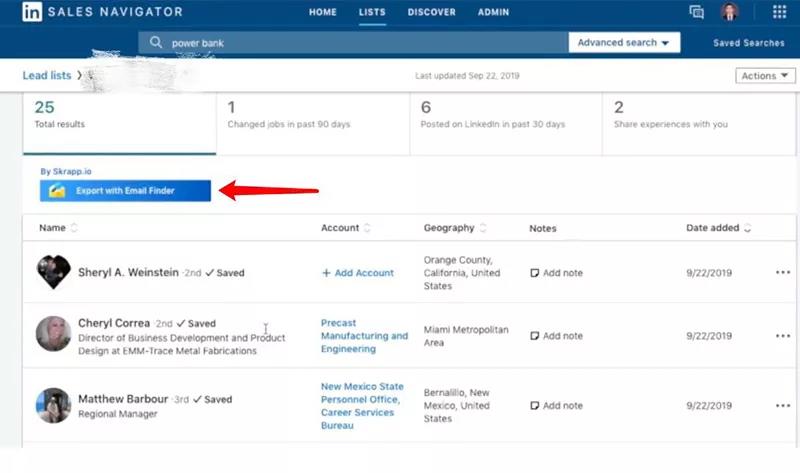Click Export with Email Finder button
Image resolution: width=800 pixels, height=473 pixels.
[125, 190]
